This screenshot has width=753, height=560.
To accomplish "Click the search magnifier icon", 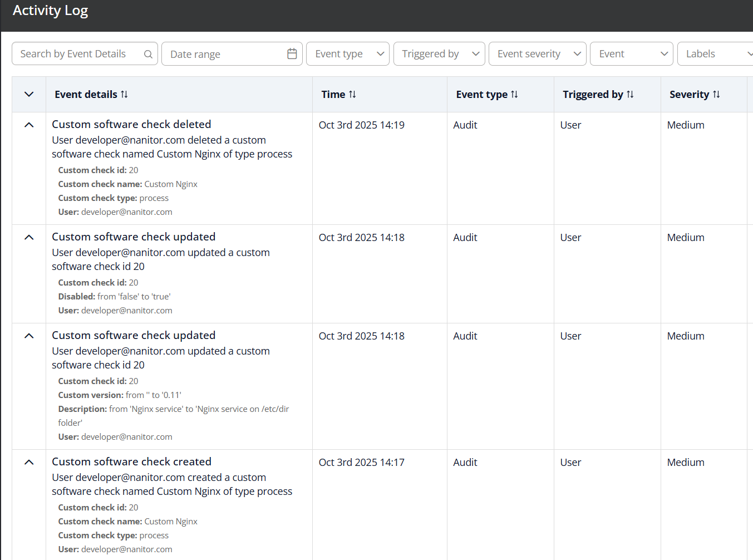I will pyautogui.click(x=148, y=54).
